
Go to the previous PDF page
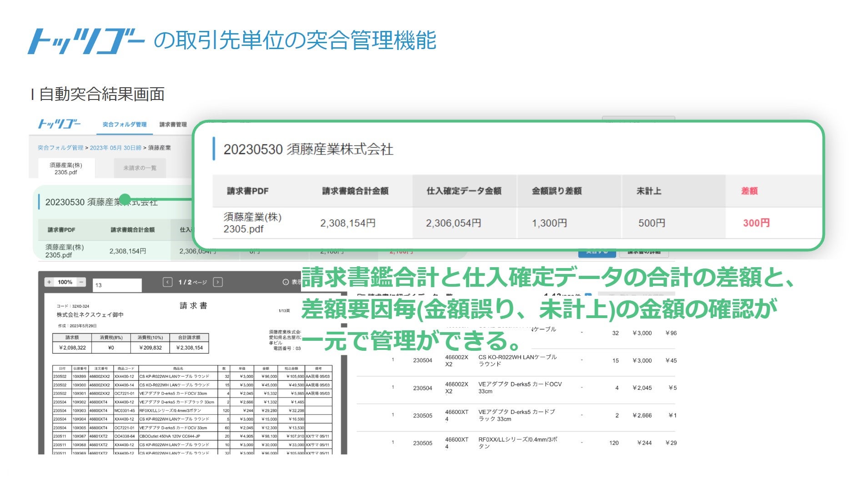[x=167, y=282]
